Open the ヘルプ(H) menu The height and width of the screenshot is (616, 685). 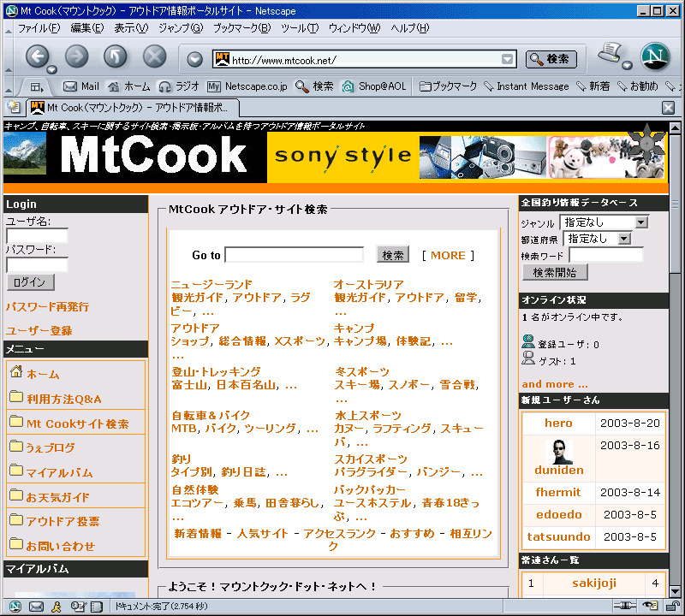pyautogui.click(x=410, y=28)
